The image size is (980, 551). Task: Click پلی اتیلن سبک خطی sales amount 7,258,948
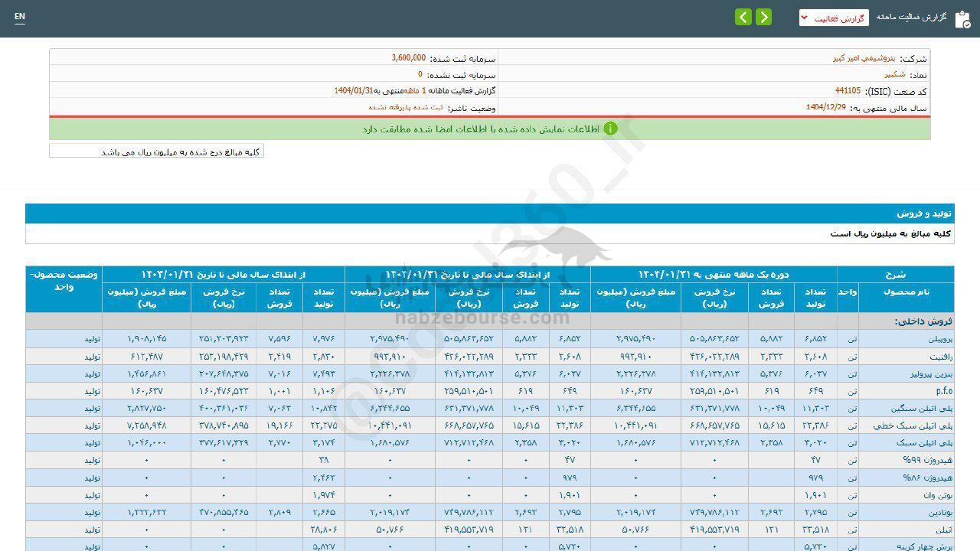(146, 425)
